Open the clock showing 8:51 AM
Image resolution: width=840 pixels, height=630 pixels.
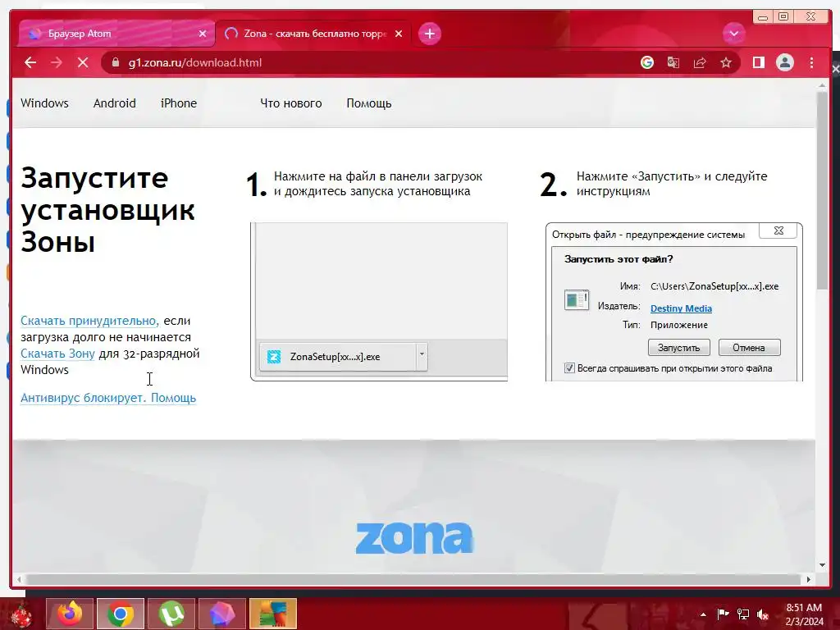pyautogui.click(x=804, y=614)
